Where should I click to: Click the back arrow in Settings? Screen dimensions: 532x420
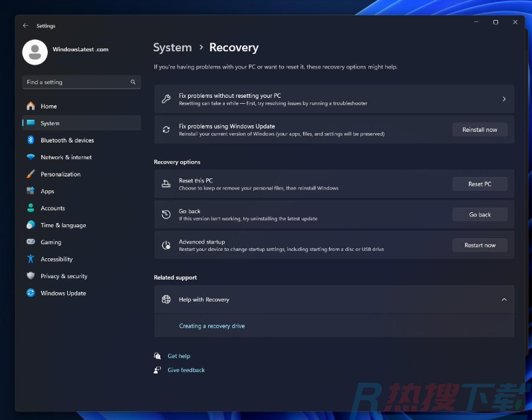[x=25, y=25]
